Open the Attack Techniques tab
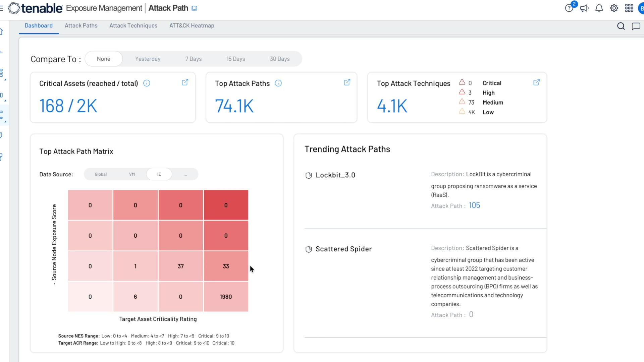This screenshot has width=644, height=362. (x=133, y=25)
